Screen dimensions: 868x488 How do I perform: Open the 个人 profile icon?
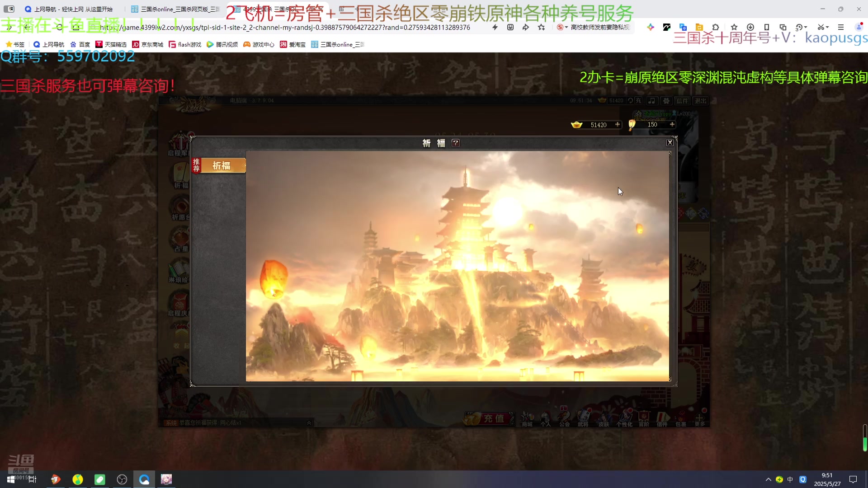546,419
